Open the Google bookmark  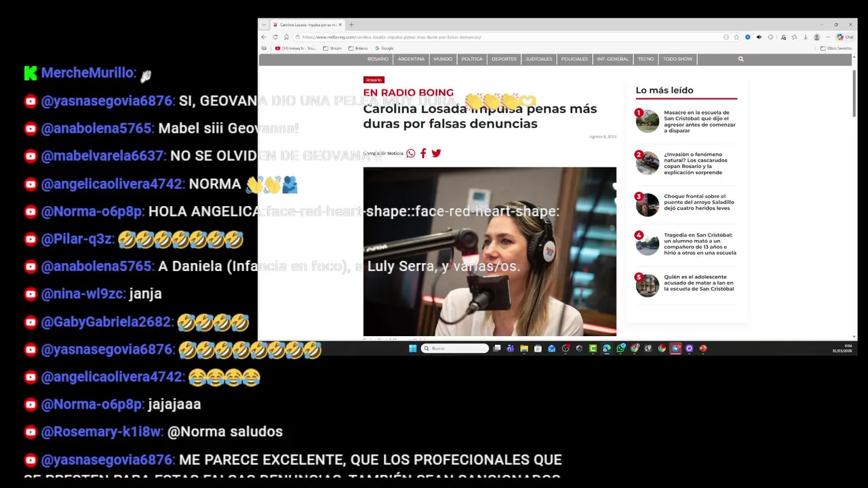coord(383,48)
